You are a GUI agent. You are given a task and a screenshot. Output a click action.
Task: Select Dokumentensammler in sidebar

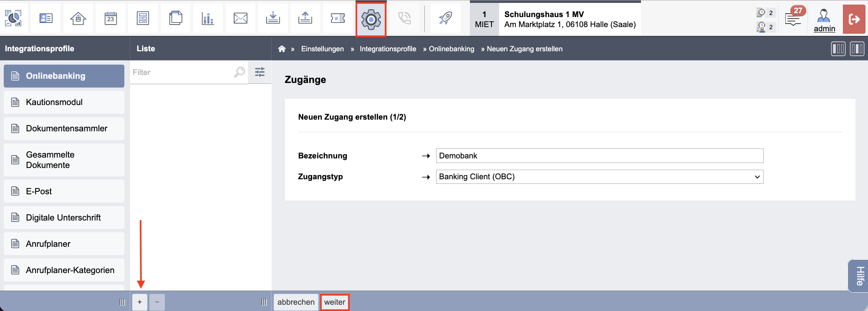click(x=64, y=128)
